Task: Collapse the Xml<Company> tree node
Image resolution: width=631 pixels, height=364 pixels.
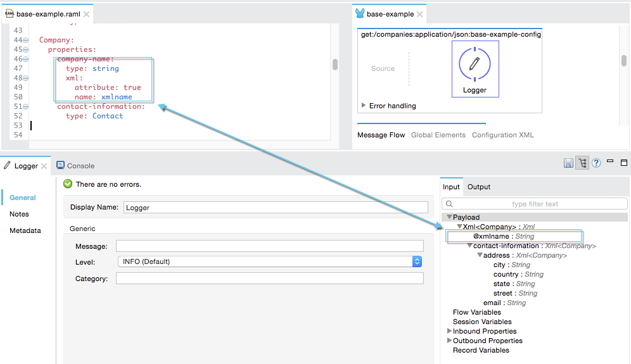Action: 459,227
